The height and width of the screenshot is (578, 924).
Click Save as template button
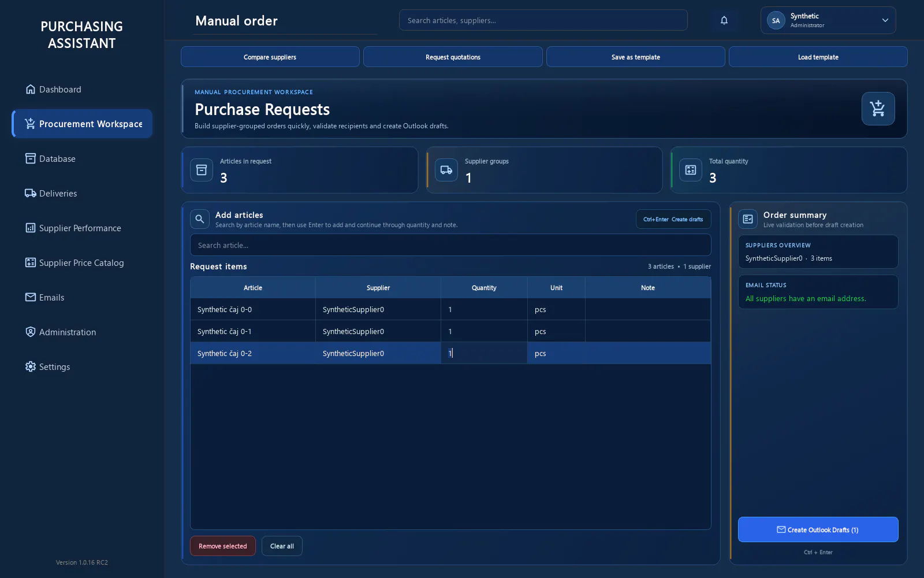pos(635,57)
